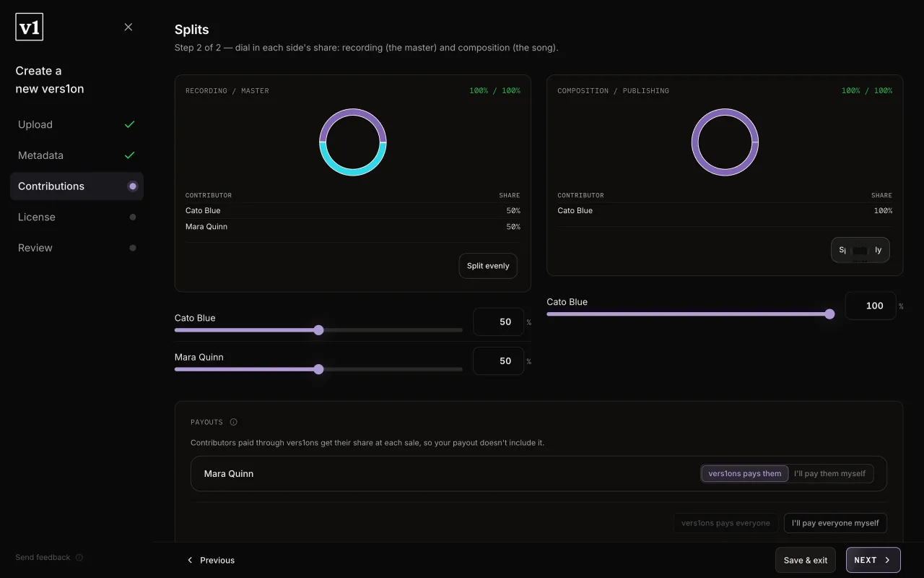
Task: Click the Payouts info icon
Action: coord(233,422)
